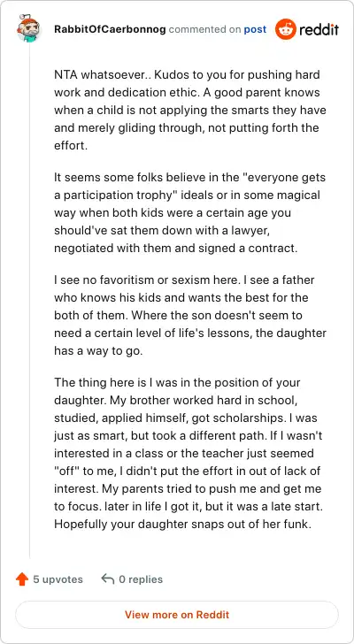This screenshot has width=354, height=644.
Task: Click the reply arrow icon
Action: pyautogui.click(x=108, y=579)
